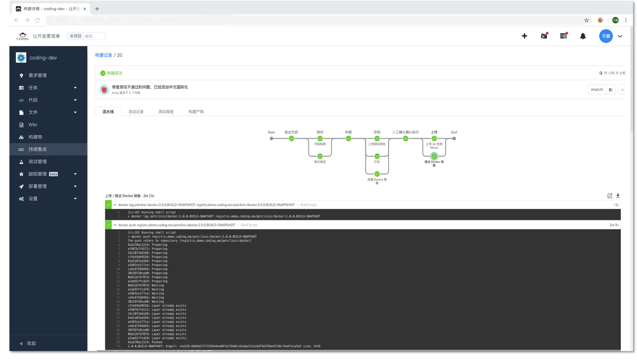The width and height of the screenshot is (637, 364).
Task: Download the build log
Action: (618, 196)
